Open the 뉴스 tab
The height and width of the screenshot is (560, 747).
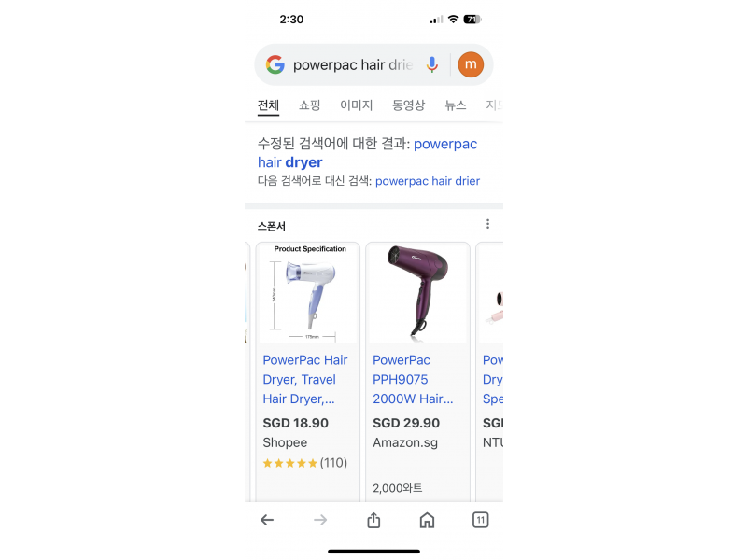(455, 105)
